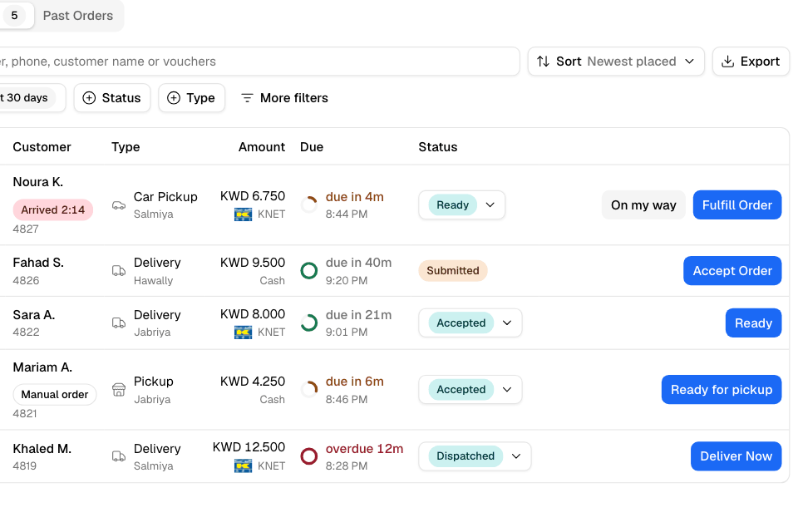Click the delivery truck icon in Fahad S. row
The height and width of the screenshot is (532, 798).
(119, 271)
